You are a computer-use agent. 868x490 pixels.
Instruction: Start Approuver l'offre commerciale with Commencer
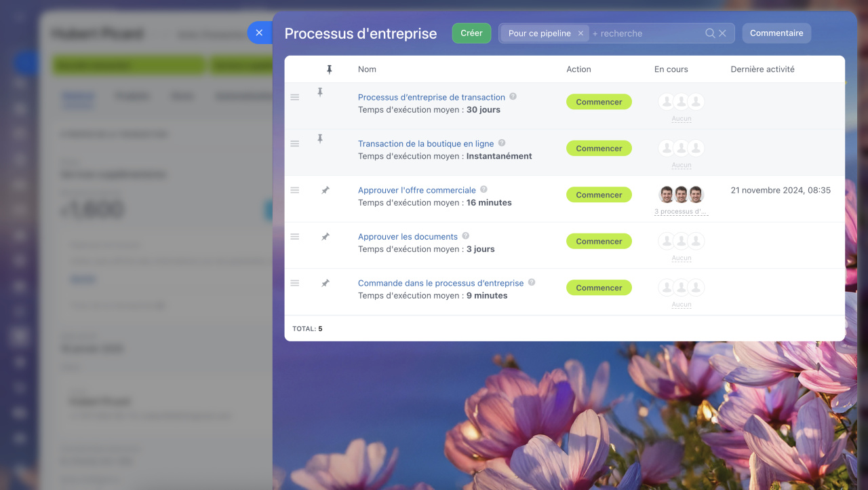pos(599,195)
